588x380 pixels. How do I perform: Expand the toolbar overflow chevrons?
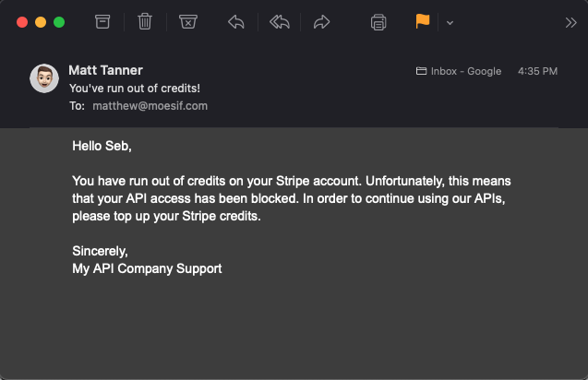(x=570, y=23)
